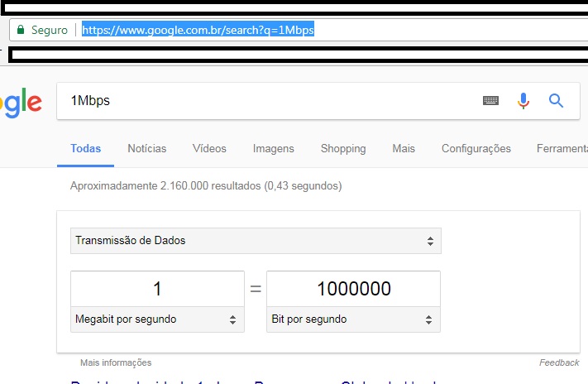
Task: Select the browser address bar URL
Action: (198, 30)
